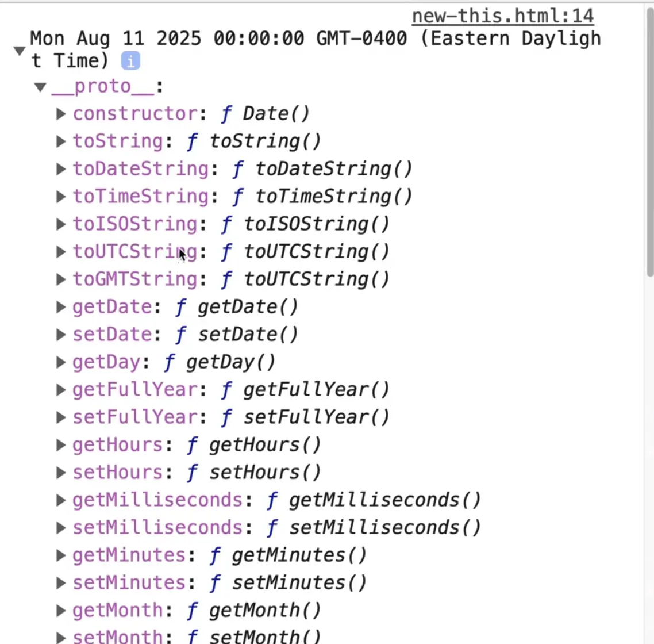Select the getFullYear property name
Image resolution: width=654 pixels, height=644 pixels.
135,390
